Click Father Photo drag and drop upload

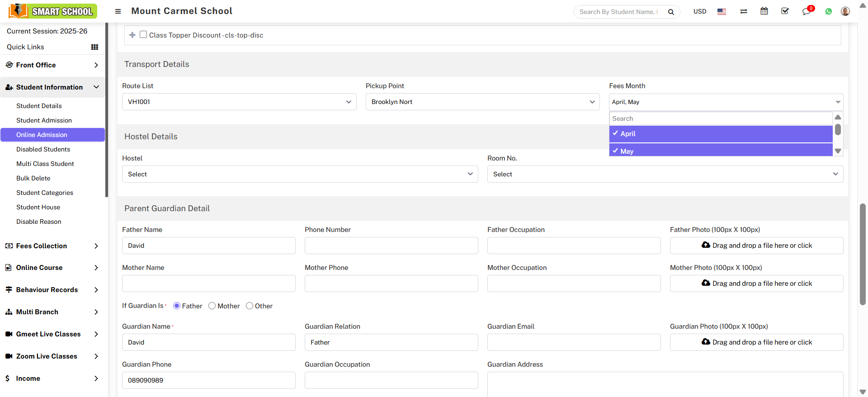(756, 246)
